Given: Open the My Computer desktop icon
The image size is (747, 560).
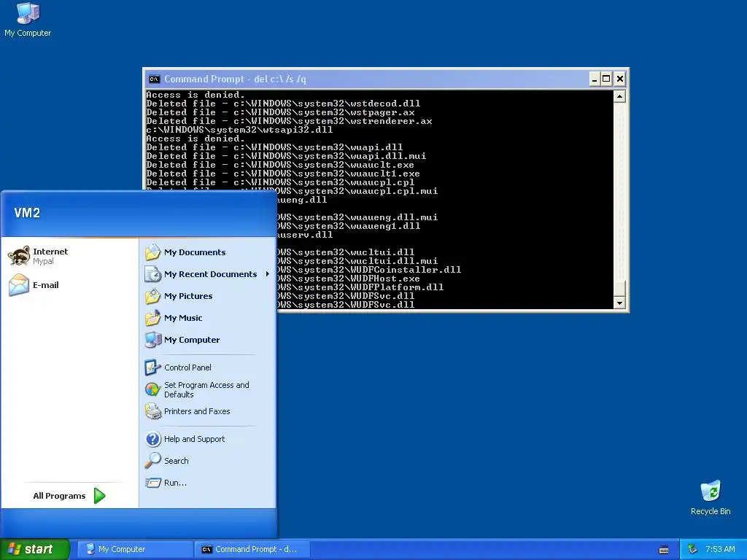Looking at the screenshot, I should 28,19.
